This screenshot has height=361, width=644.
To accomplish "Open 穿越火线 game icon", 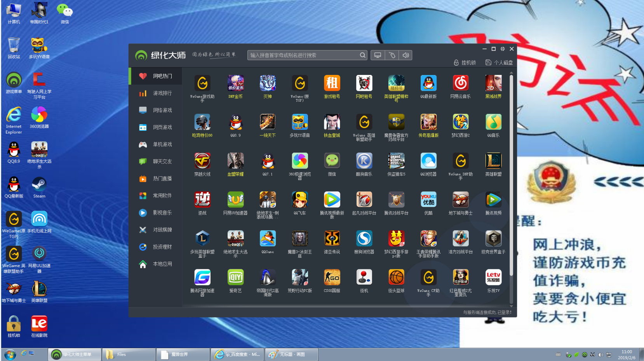I will [202, 161].
